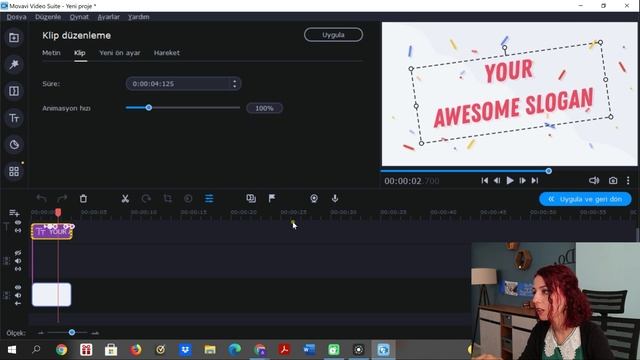The width and height of the screenshot is (640, 360).
Task: Rotate the selected clip
Action: (x=146, y=198)
